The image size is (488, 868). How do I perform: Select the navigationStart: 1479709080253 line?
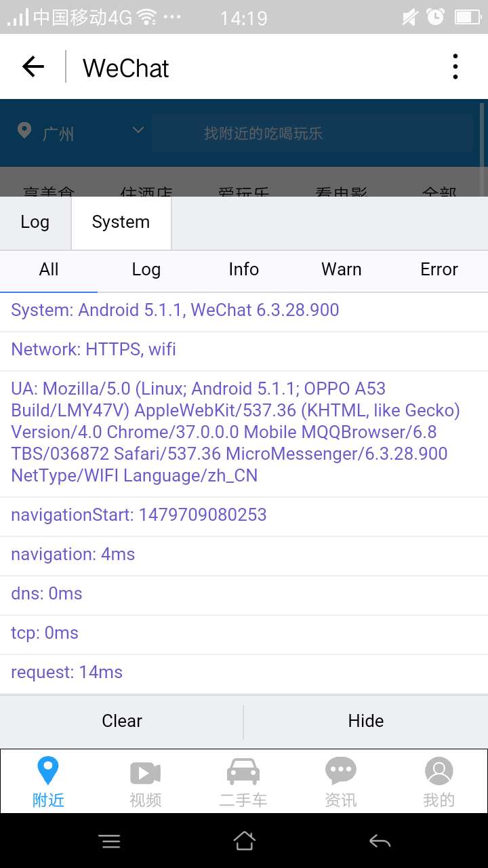click(244, 515)
